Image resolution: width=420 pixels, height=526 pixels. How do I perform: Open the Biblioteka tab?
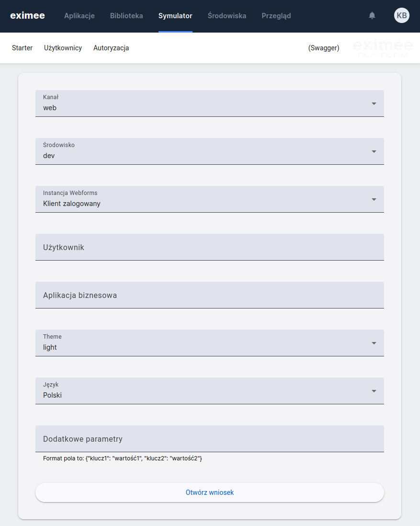[126, 16]
